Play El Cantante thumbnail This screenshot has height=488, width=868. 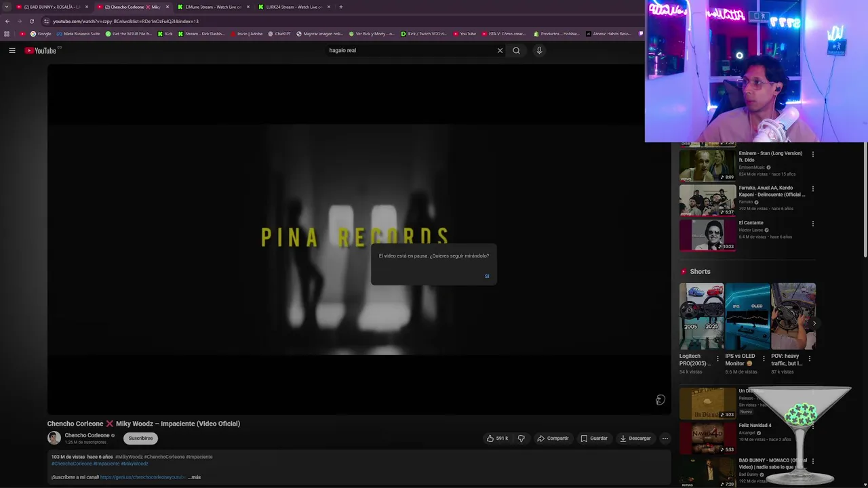pyautogui.click(x=707, y=235)
